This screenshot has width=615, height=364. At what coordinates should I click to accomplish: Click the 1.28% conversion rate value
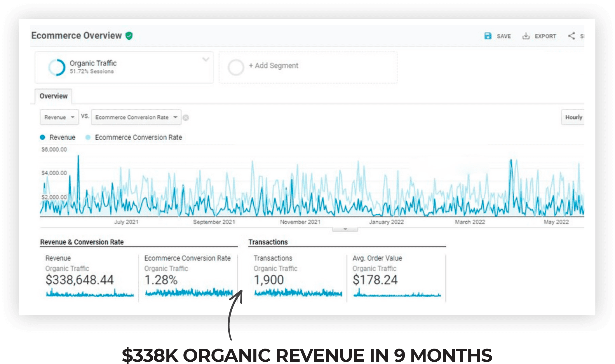[x=161, y=280]
